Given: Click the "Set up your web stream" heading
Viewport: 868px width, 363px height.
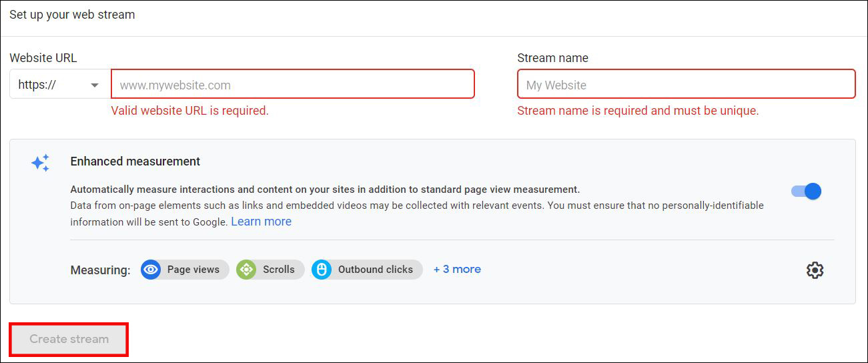Looking at the screenshot, I should click(72, 15).
